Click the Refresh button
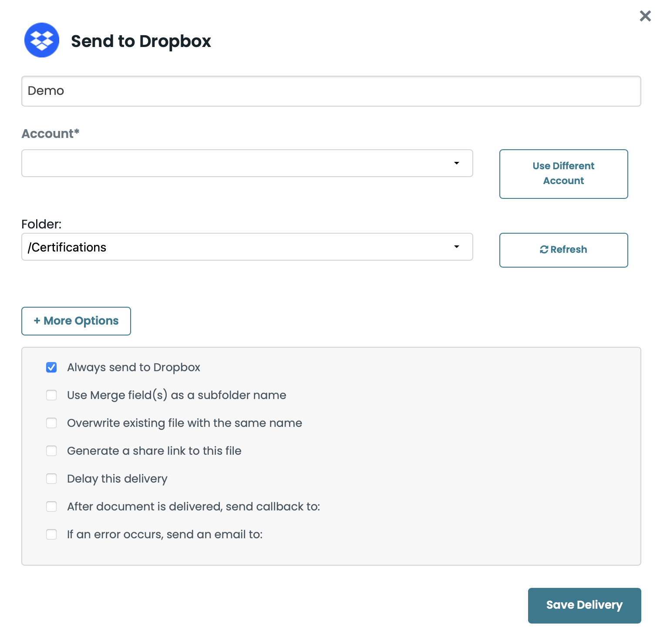The height and width of the screenshot is (644, 660). pos(563,250)
